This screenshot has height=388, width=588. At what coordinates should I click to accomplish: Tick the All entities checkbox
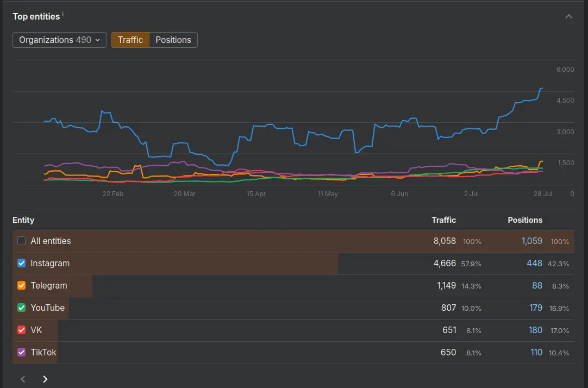(x=21, y=241)
